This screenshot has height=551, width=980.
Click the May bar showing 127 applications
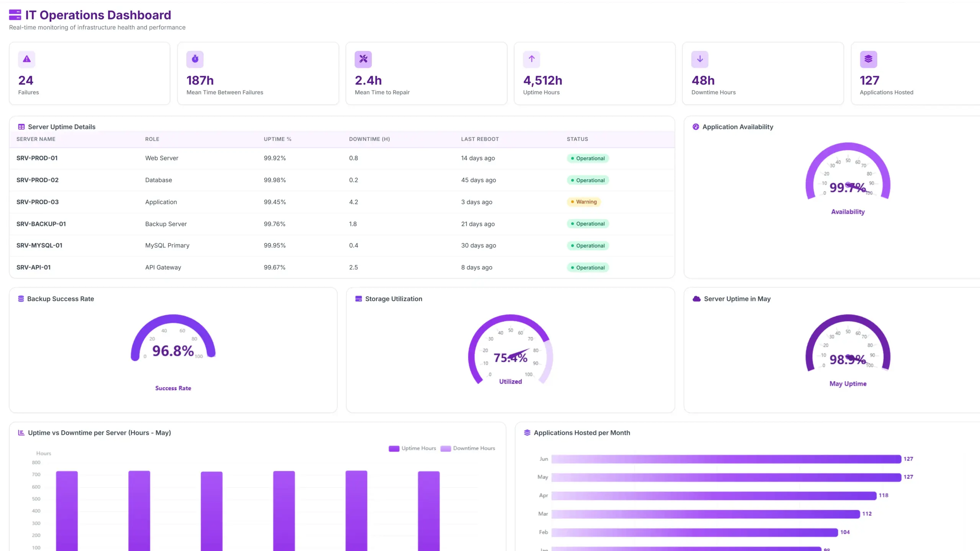726,477
